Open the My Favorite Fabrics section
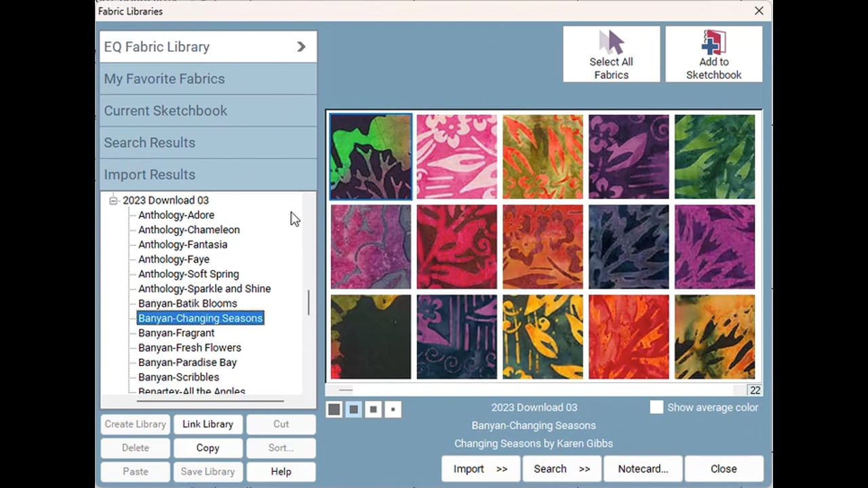868x488 pixels. point(208,79)
